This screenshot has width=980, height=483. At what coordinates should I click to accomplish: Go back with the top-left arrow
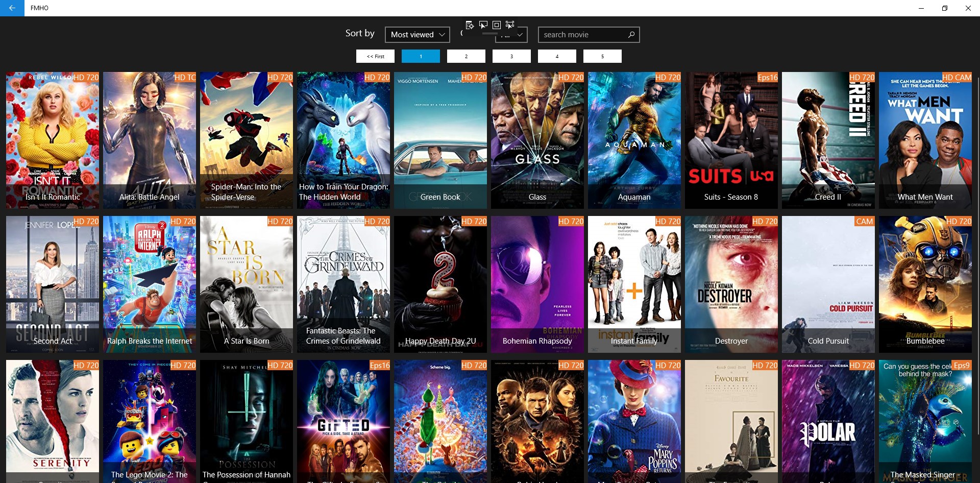[12, 8]
